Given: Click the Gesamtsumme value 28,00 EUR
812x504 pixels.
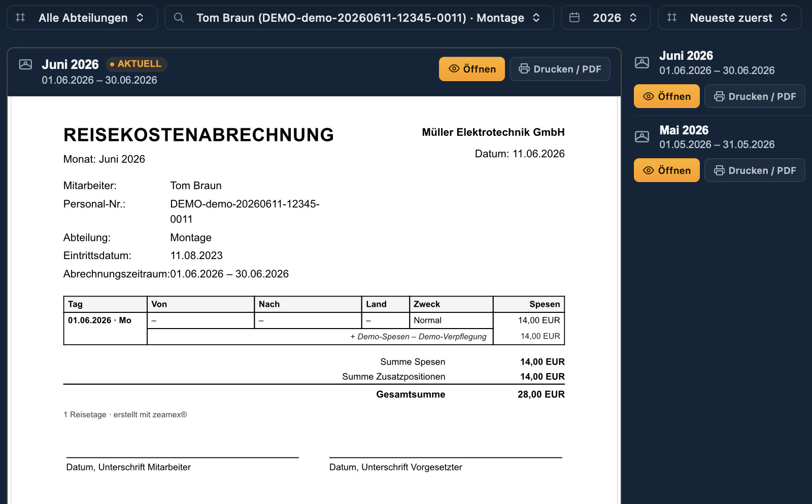Looking at the screenshot, I should (x=541, y=394).
